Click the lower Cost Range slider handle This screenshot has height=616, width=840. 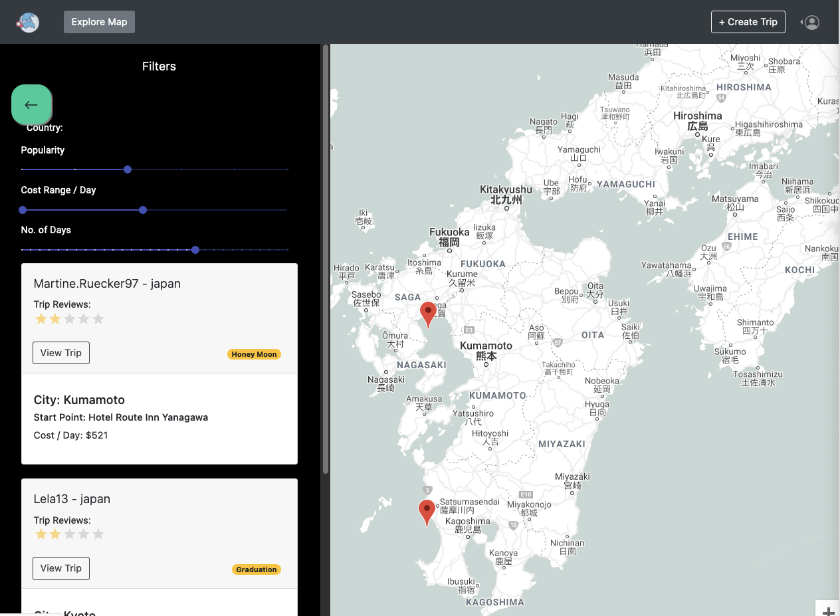click(23, 210)
